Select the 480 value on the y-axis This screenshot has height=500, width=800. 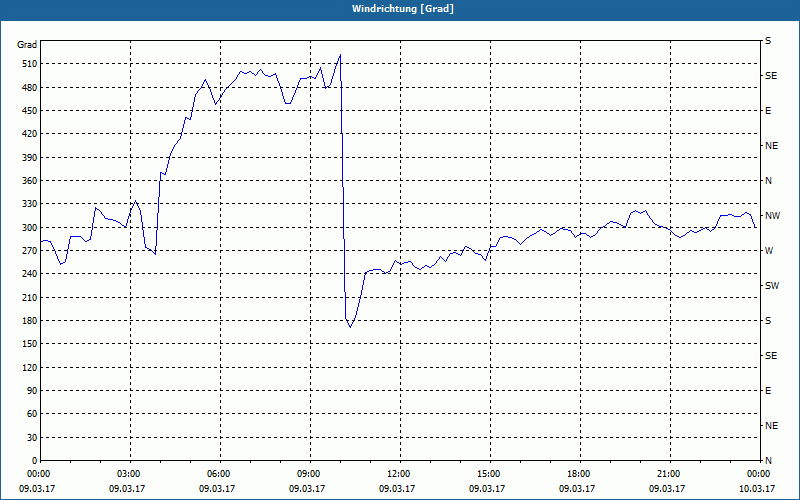pyautogui.click(x=29, y=88)
